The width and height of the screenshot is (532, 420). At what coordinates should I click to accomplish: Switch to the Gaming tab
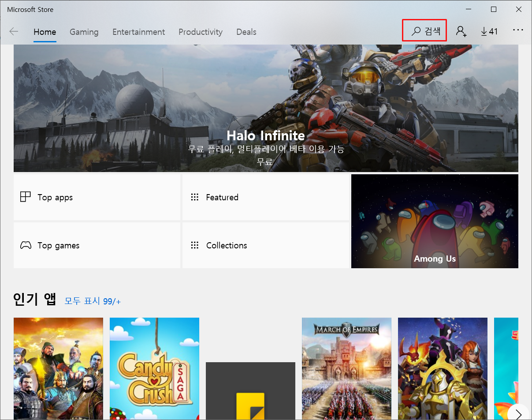click(84, 32)
